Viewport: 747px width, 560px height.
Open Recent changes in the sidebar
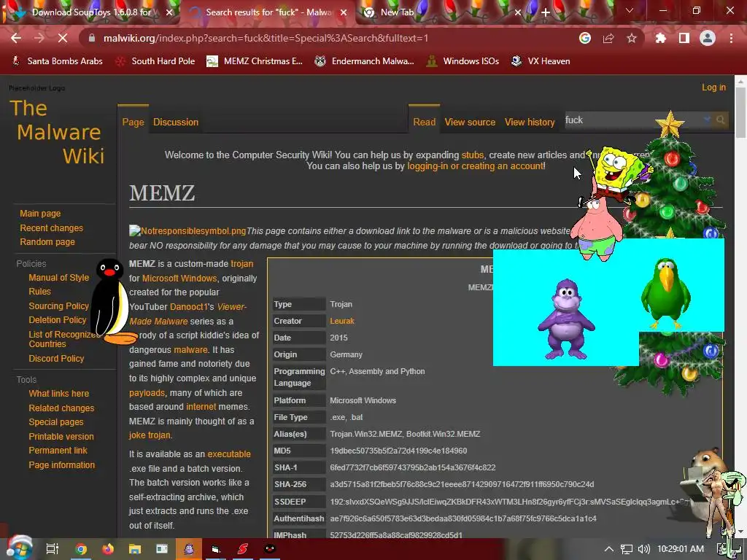pos(52,227)
